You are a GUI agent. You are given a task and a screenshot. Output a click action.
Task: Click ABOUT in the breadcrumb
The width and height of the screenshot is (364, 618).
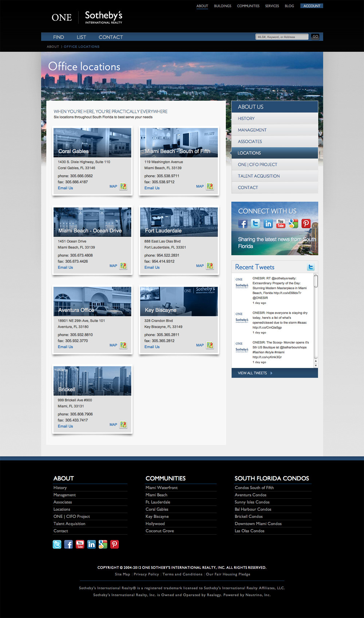point(53,47)
